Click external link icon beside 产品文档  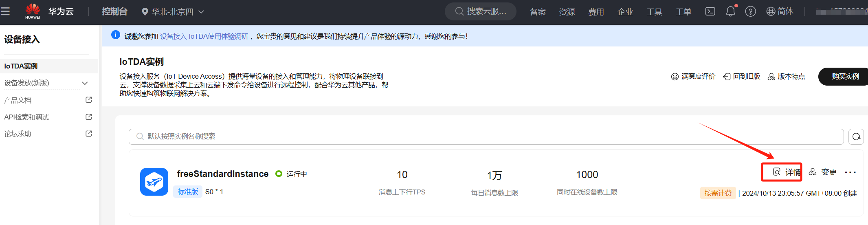pyautogui.click(x=89, y=99)
